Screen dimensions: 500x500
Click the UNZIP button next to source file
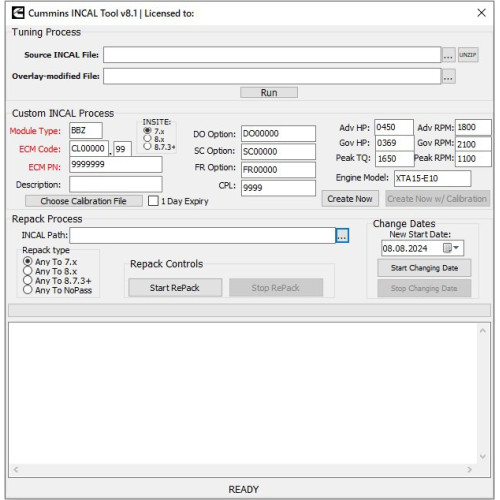click(x=468, y=55)
